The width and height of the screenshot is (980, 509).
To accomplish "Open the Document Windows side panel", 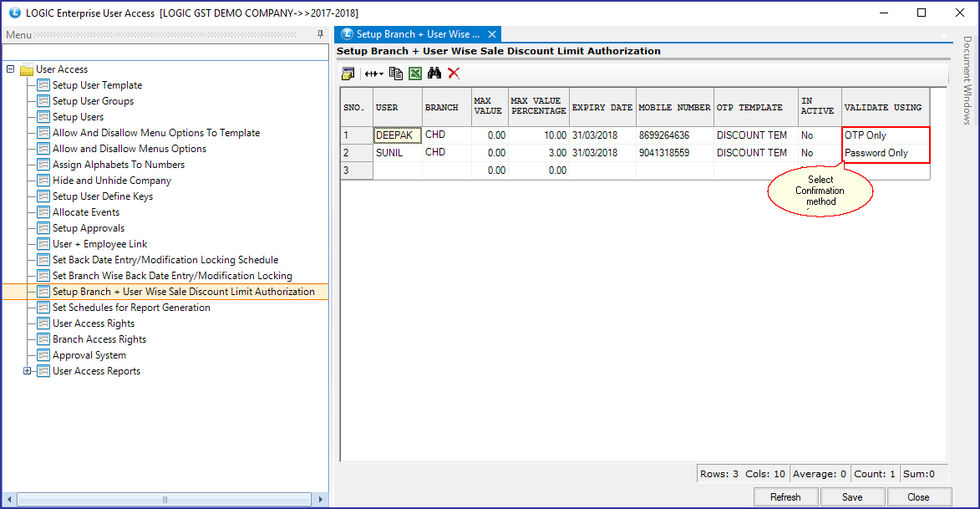I will click(x=967, y=80).
